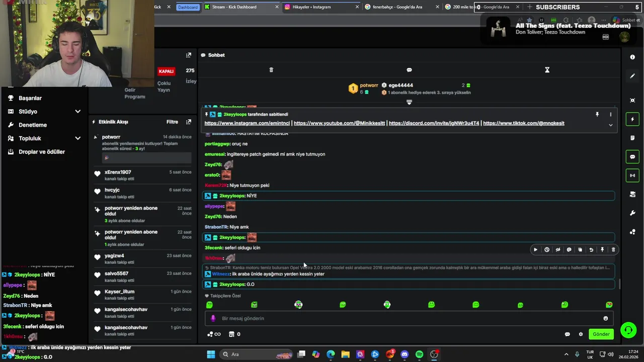This screenshot has height=362, width=644.
Task: Click the shop icon with 0 count
Action: 234,334
